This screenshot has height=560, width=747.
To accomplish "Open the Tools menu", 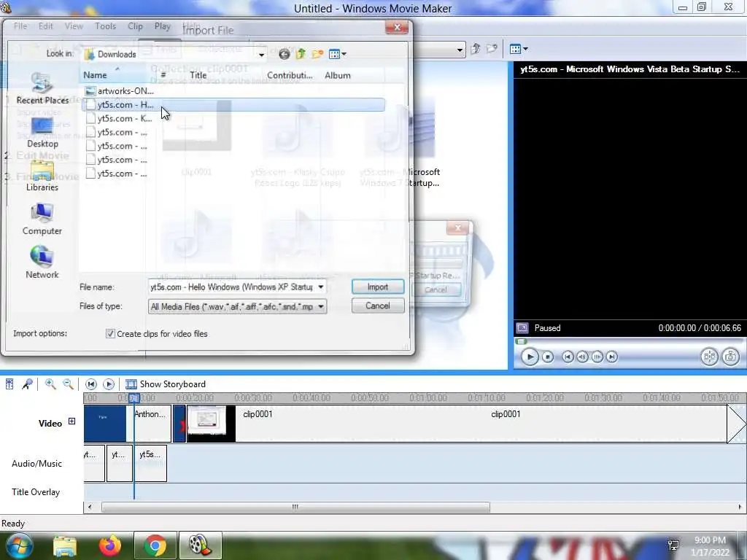I will click(105, 26).
